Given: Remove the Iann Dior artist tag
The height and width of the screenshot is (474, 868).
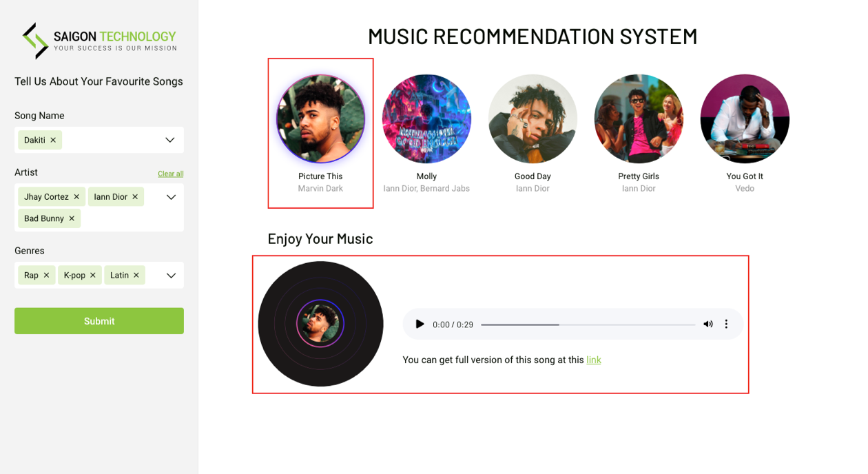Looking at the screenshot, I should [135, 197].
